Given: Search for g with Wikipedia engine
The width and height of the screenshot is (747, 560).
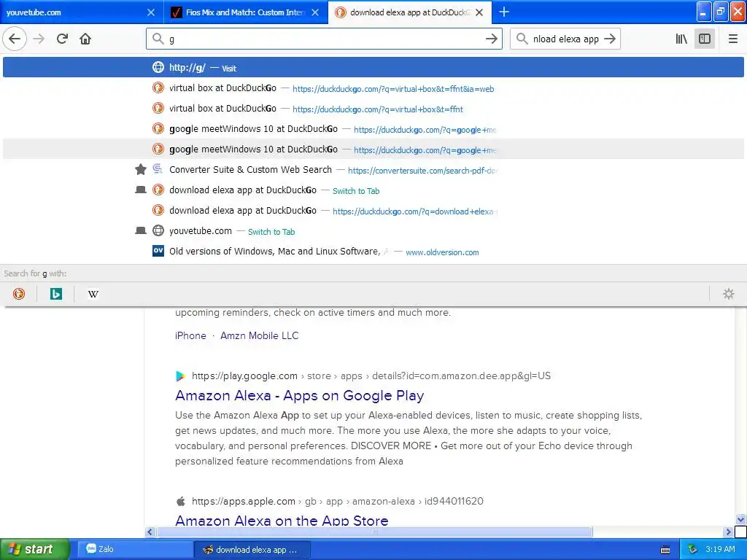Looking at the screenshot, I should point(93,294).
